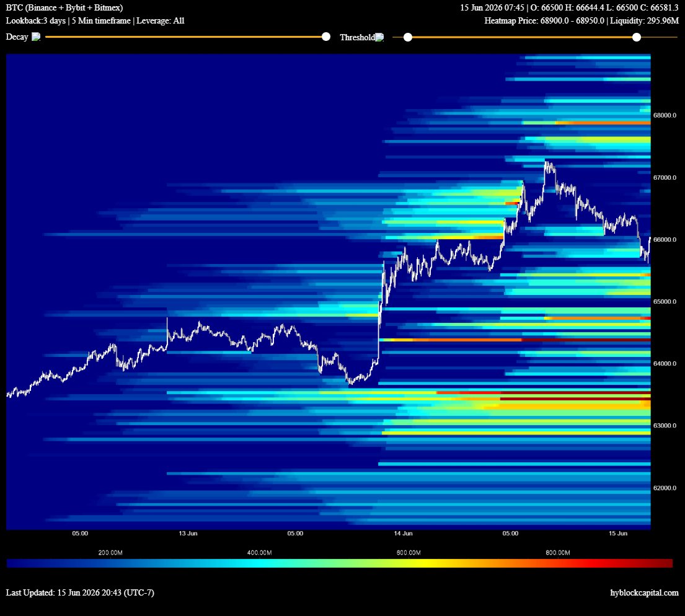Click the hyblockcapital.com link
This screenshot has width=685, height=616.
pyautogui.click(x=644, y=592)
